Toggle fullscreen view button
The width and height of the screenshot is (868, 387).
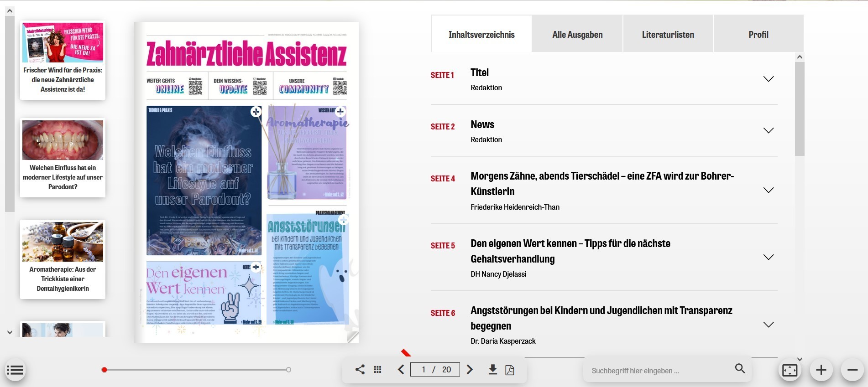point(790,370)
